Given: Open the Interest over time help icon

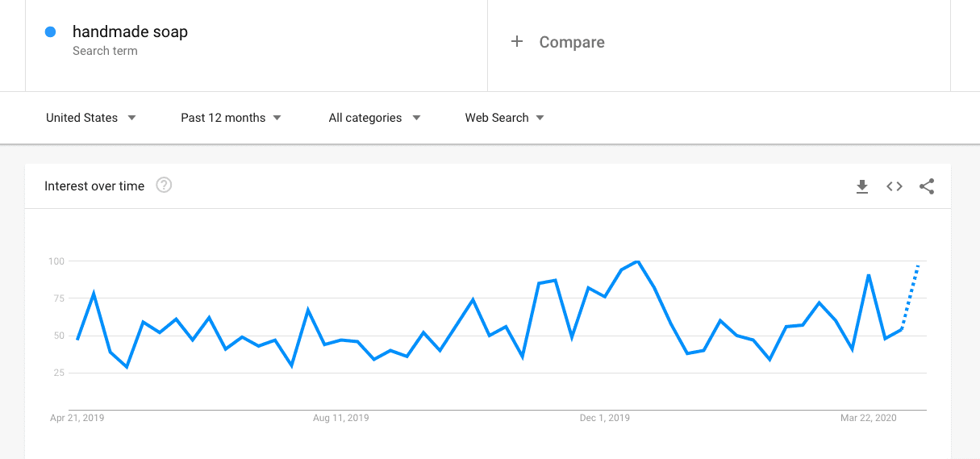Looking at the screenshot, I should coord(164,186).
